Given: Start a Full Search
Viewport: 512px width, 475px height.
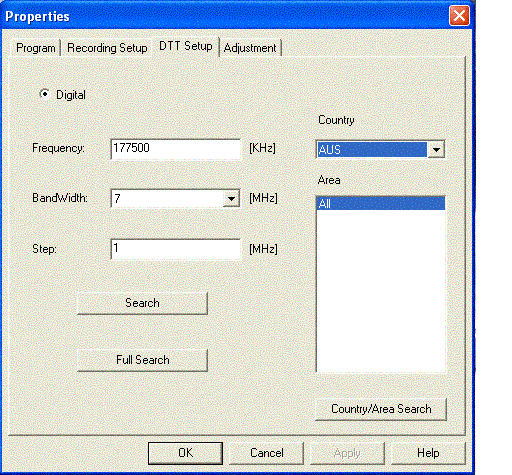Looking at the screenshot, I should tap(142, 360).
